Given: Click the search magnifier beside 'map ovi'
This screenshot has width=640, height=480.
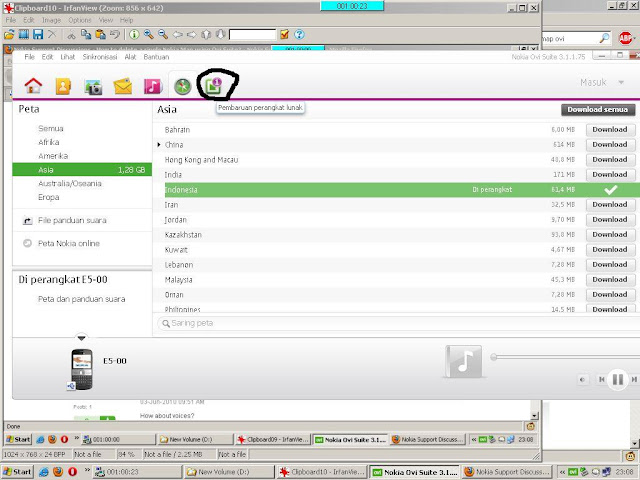Looking at the screenshot, I should pos(604,38).
